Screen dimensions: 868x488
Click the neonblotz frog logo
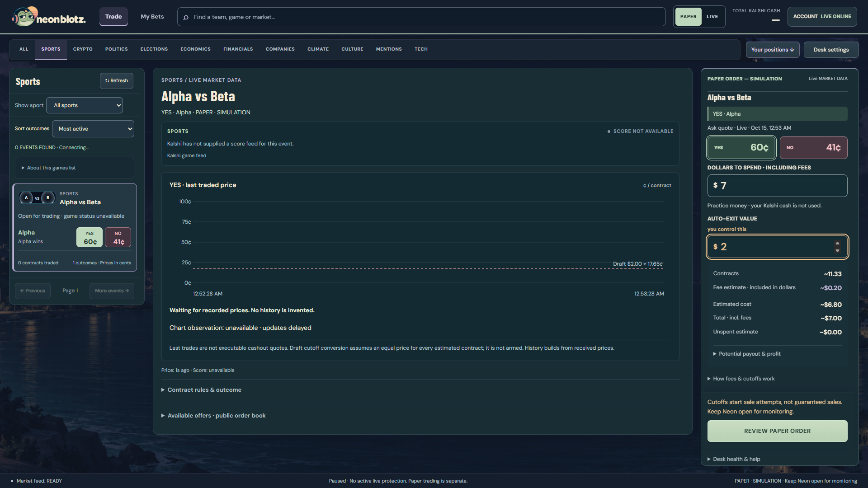tap(48, 17)
